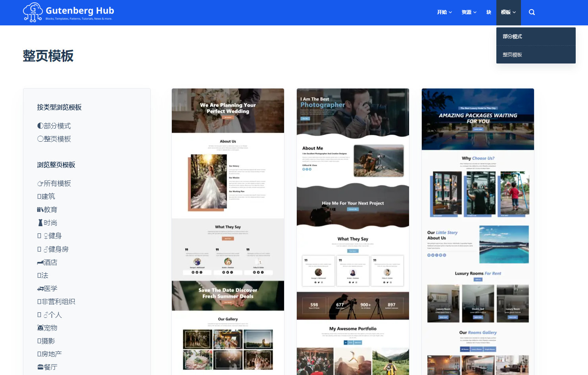Image resolution: width=588 pixels, height=375 pixels.
Task: Click the bed icon beside 酒店
Action: click(40, 262)
